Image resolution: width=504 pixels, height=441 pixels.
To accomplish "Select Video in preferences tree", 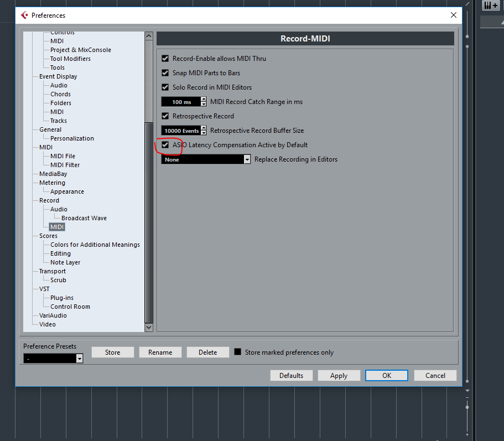I will tap(47, 324).
